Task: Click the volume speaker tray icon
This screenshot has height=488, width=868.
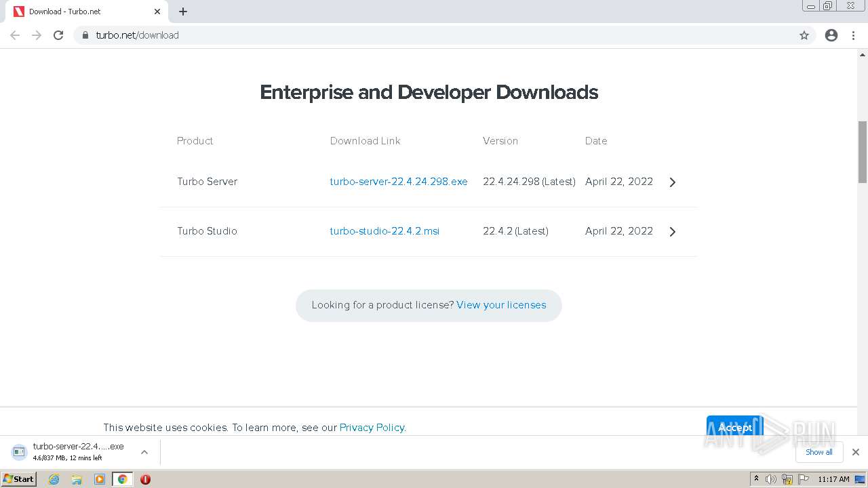Action: (x=771, y=479)
